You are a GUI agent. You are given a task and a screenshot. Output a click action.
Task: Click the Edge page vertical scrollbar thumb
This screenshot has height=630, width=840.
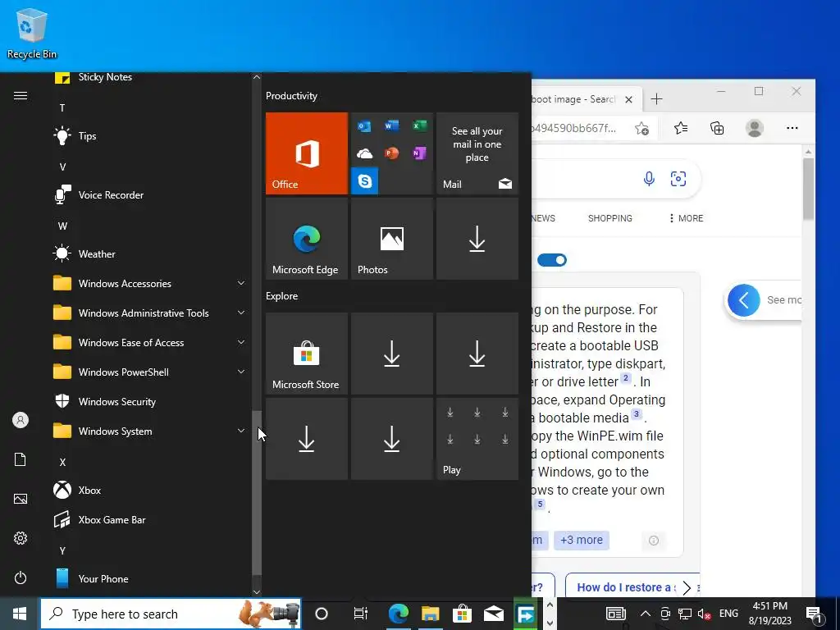click(808, 189)
